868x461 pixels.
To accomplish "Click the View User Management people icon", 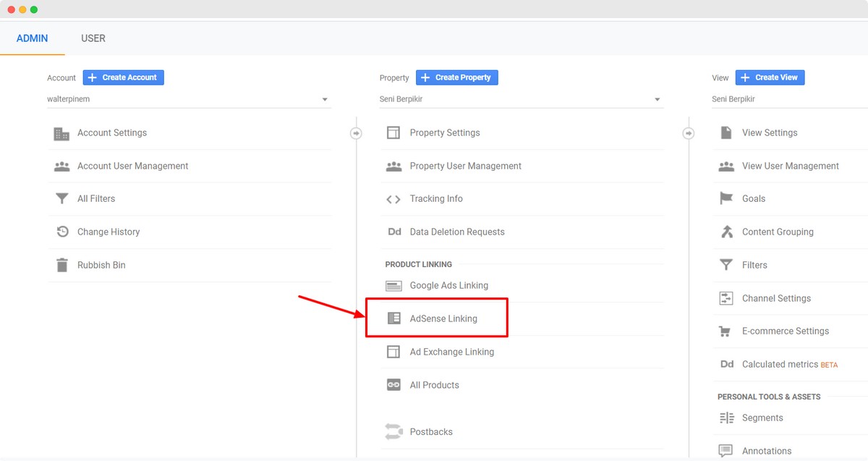I will coord(726,166).
